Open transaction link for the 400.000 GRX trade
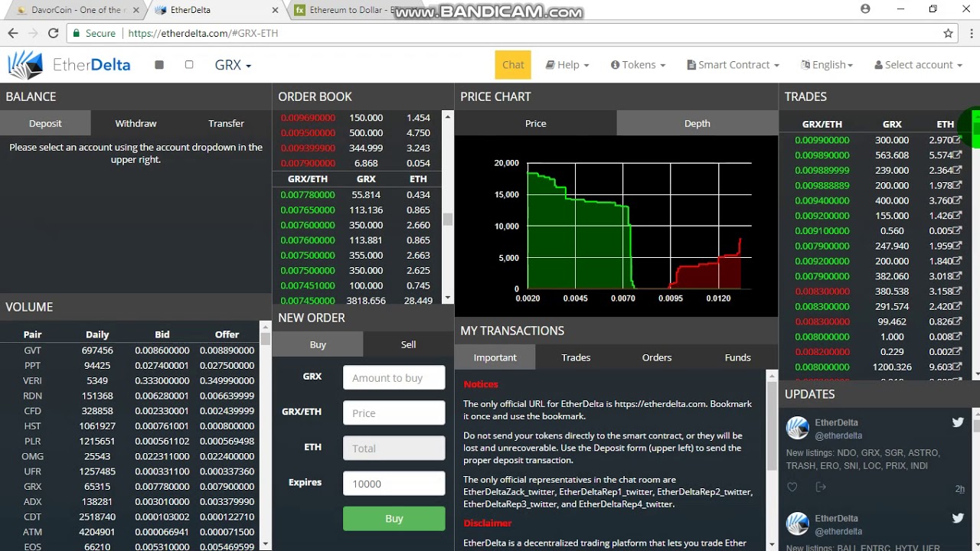 [x=957, y=201]
